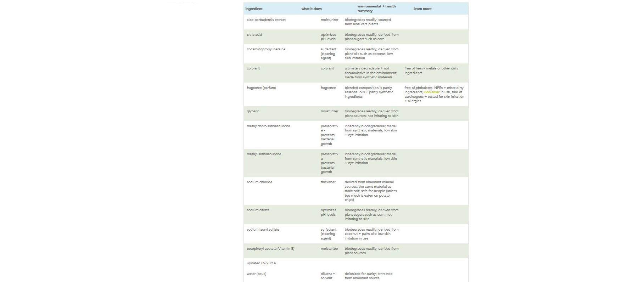Select the aloe barbadensis extract ingredient name
The width and height of the screenshot is (644, 282).
(x=266, y=20)
